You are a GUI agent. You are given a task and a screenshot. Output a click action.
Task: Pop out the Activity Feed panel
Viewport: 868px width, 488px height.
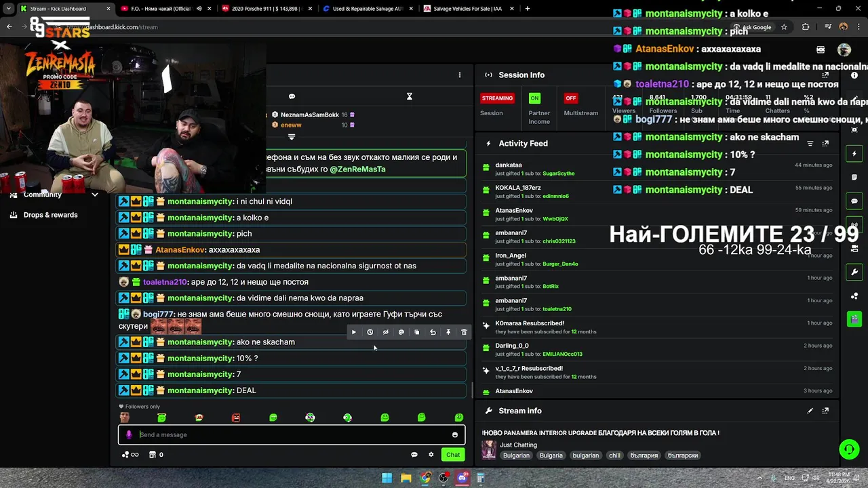(x=825, y=144)
